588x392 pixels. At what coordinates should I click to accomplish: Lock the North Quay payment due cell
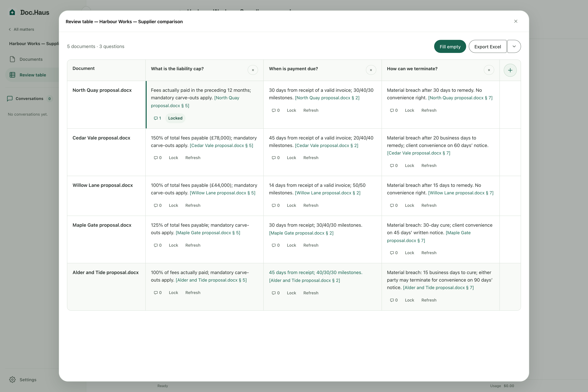click(x=291, y=110)
